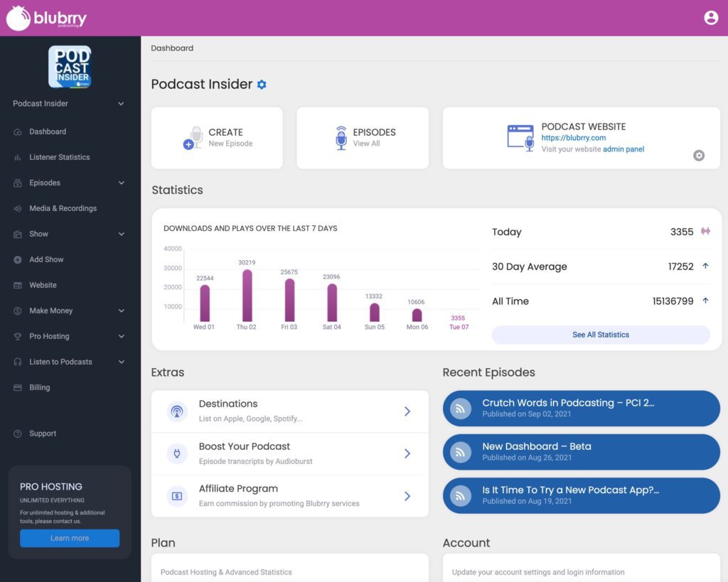Click the Wed 01 bar showing 22544
728x582 pixels.
tap(205, 303)
